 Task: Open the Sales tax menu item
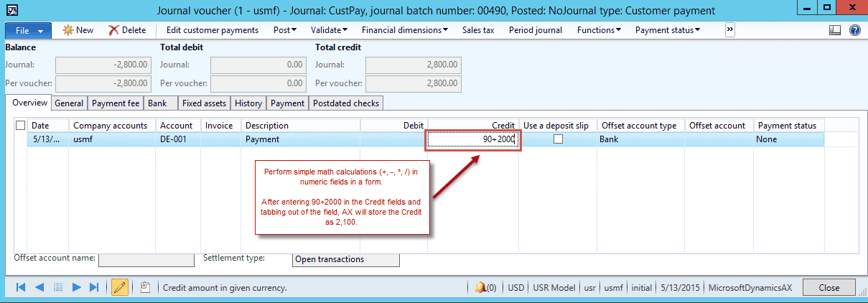(478, 30)
